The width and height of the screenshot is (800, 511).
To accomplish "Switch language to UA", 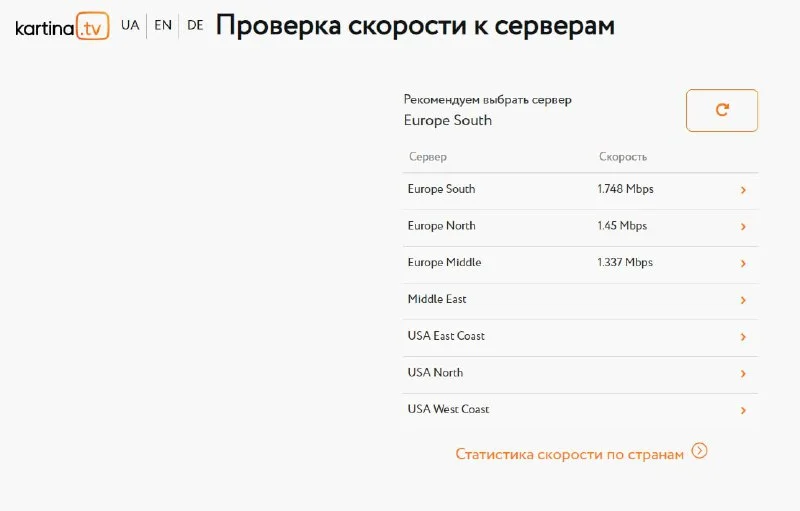I will [x=130, y=25].
